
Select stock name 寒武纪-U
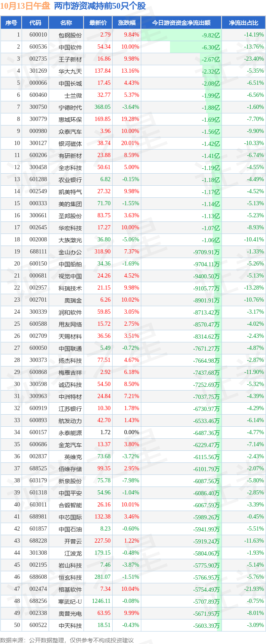coord(69,601)
